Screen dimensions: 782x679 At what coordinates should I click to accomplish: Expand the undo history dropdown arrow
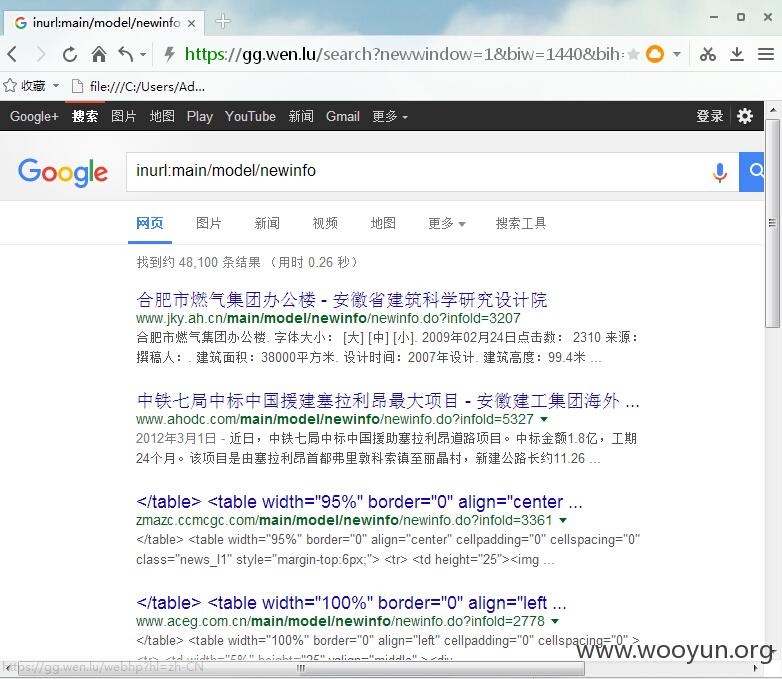(x=143, y=54)
